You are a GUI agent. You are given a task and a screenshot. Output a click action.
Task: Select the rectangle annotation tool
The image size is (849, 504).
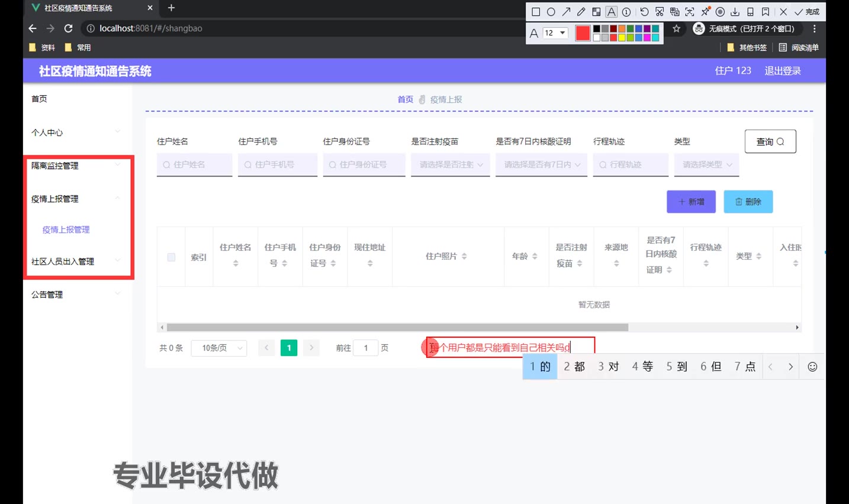pyautogui.click(x=536, y=12)
